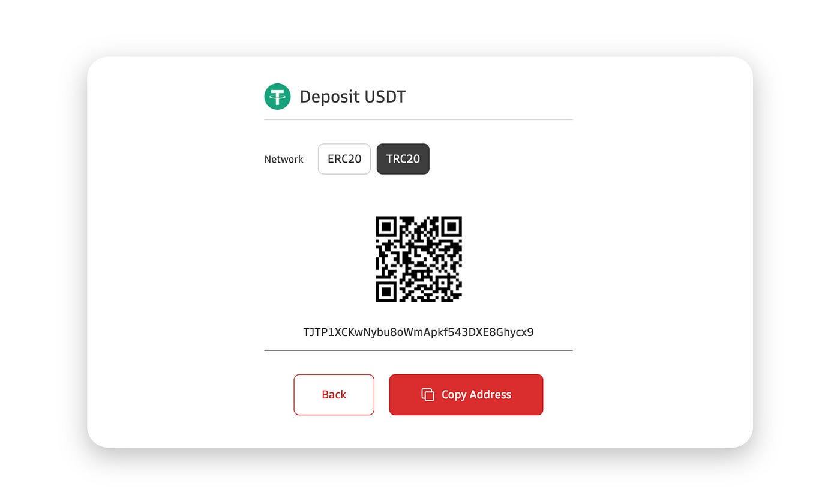Click the copy icon inside Copy Address
Image resolution: width=840 pixels, height=504 pixels.
428,395
